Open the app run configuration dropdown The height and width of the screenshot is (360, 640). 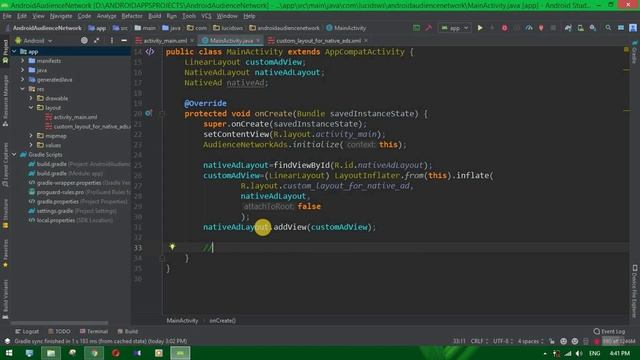(x=454, y=28)
